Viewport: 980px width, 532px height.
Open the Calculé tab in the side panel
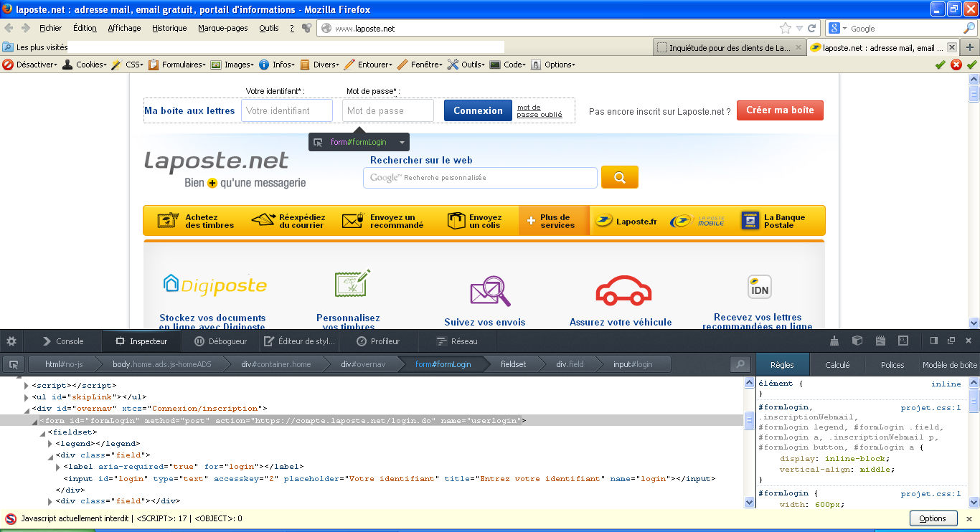pos(837,365)
